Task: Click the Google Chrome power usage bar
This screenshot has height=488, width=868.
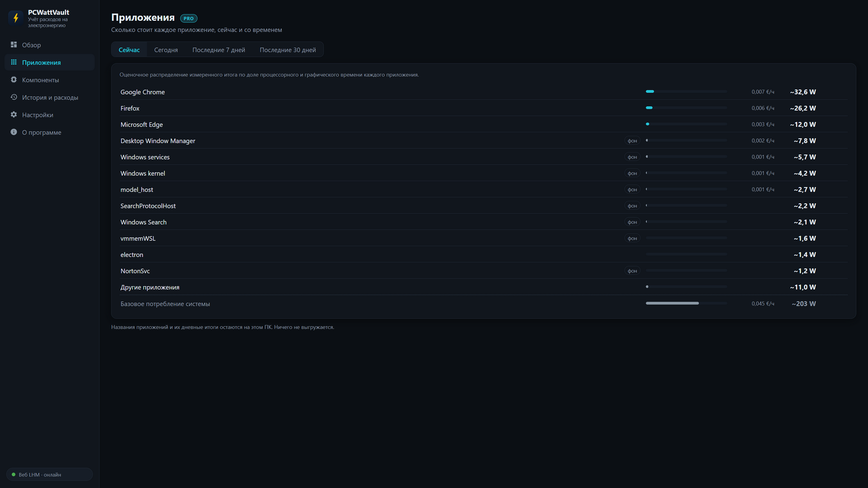Action: point(686,92)
